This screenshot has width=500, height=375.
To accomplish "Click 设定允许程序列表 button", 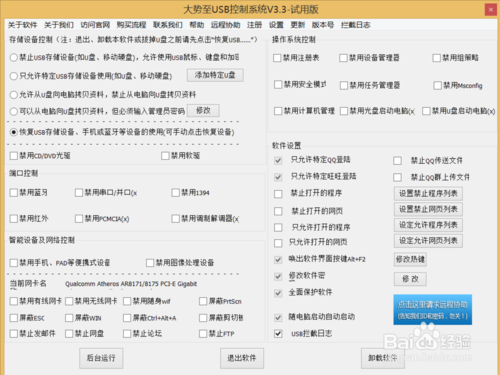I will click(428, 225).
